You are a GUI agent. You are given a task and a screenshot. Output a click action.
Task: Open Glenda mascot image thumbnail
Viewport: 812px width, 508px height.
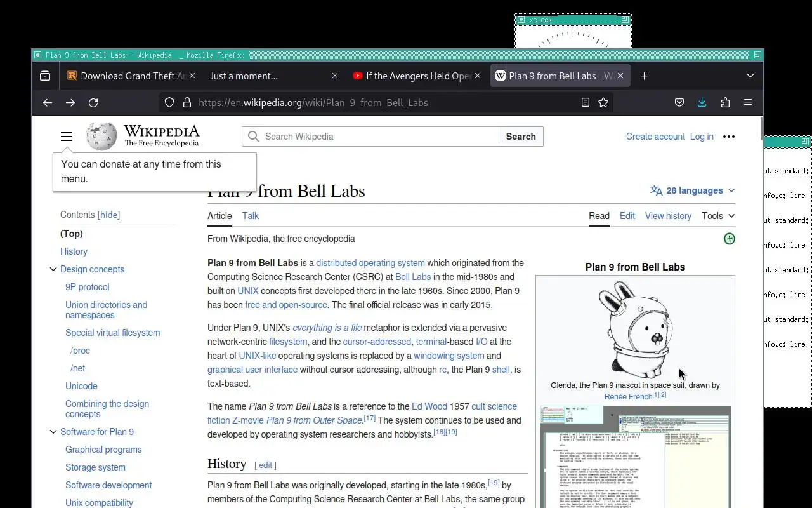[x=635, y=328]
